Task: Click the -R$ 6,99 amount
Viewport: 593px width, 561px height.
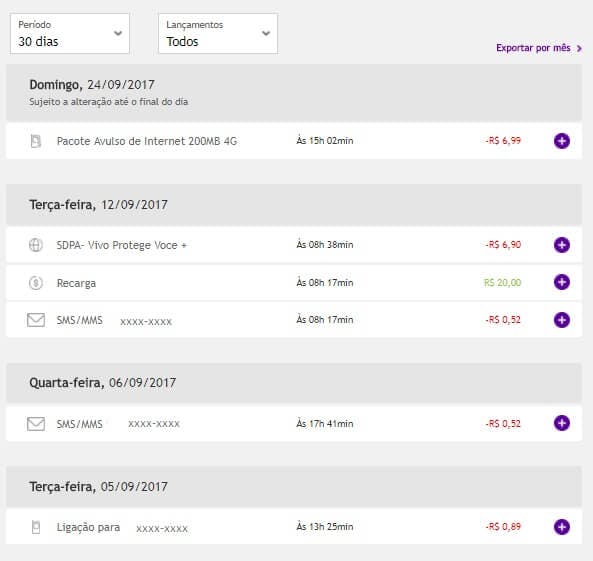Action: point(503,141)
